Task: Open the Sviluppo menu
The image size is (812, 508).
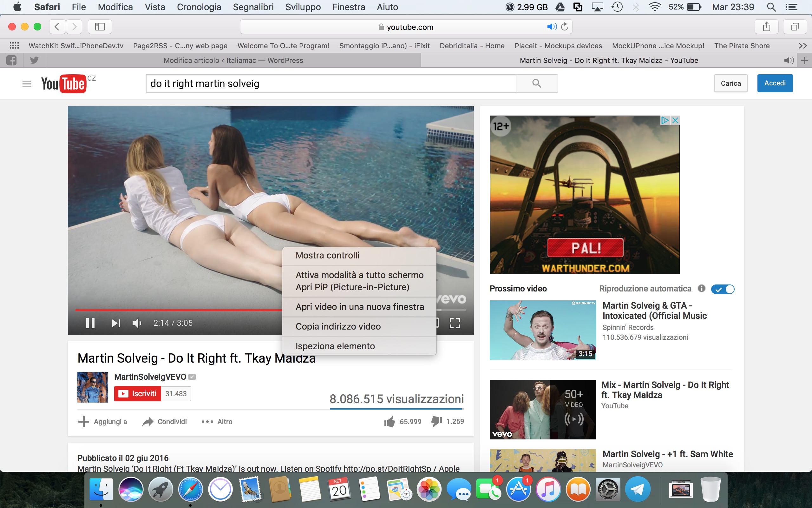Action: click(x=303, y=7)
